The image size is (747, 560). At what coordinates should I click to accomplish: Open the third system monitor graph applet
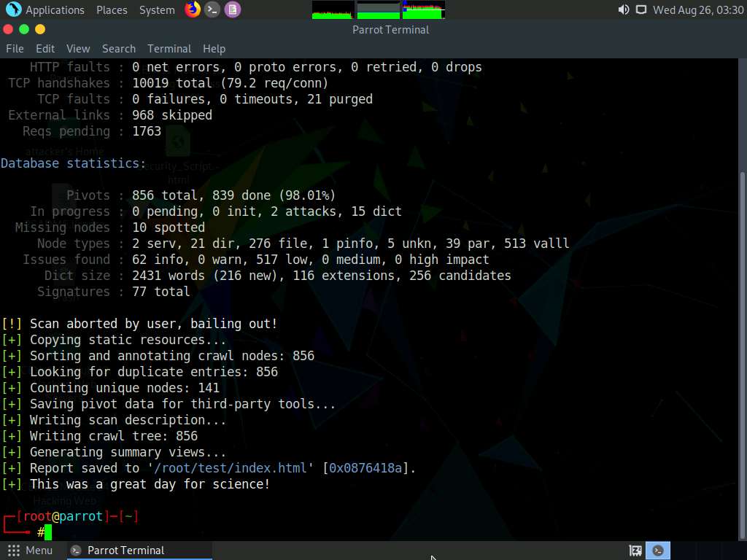(424, 9)
